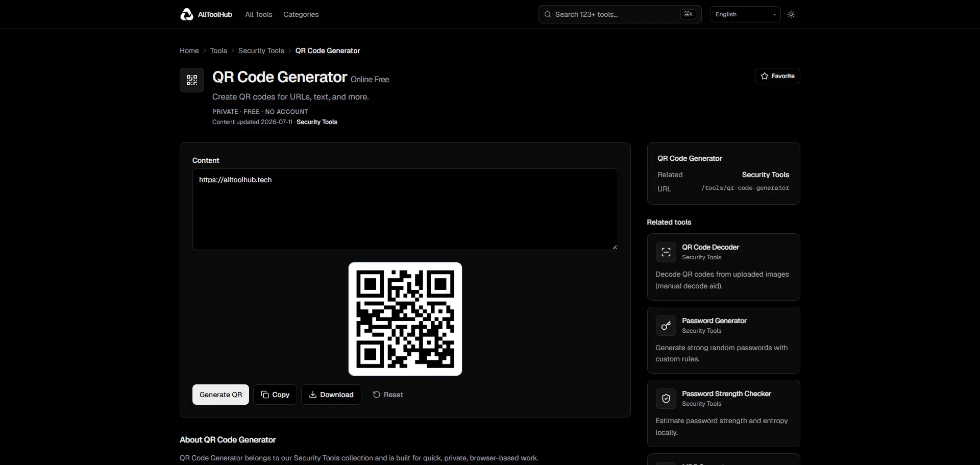Click the AllToolHub logo icon
The width and height of the screenshot is (980, 465).
pos(187,14)
